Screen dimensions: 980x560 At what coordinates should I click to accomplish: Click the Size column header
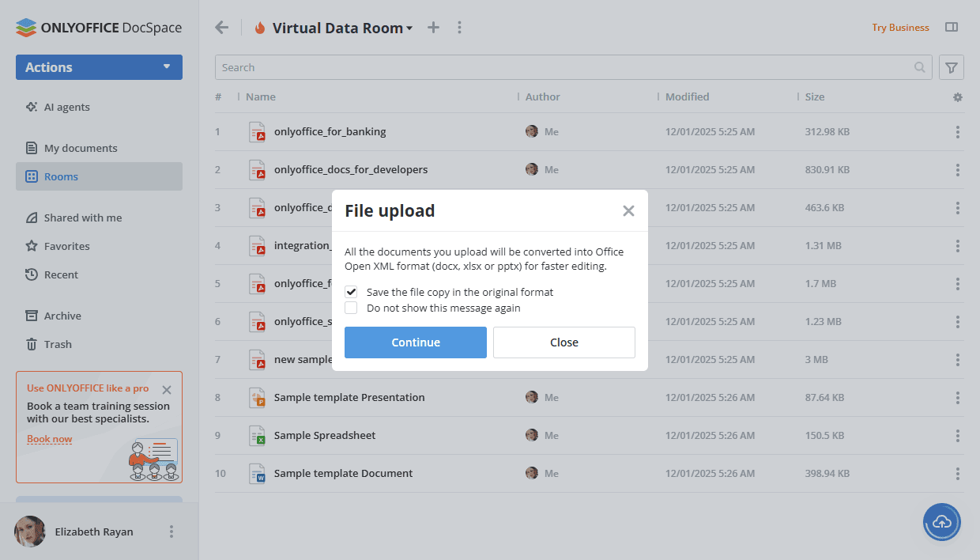815,96
